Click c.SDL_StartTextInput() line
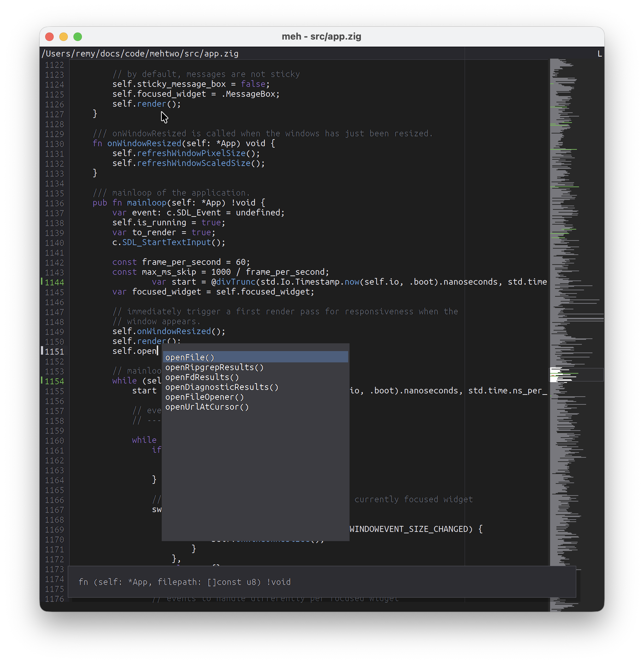Viewport: 644px width, 664px height. tap(169, 242)
